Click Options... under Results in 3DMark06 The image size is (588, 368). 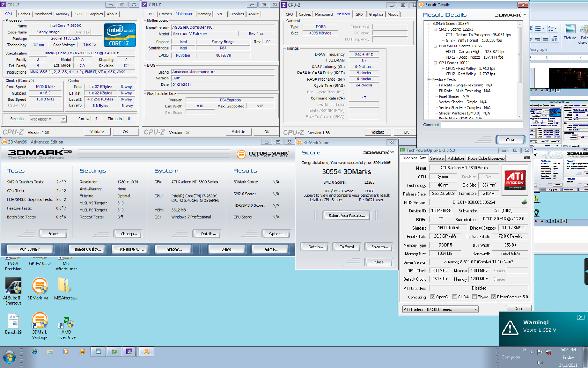pyautogui.click(x=277, y=234)
